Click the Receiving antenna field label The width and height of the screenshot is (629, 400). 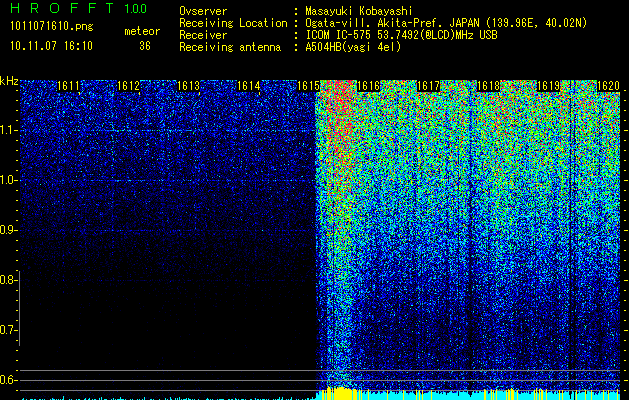click(230, 47)
